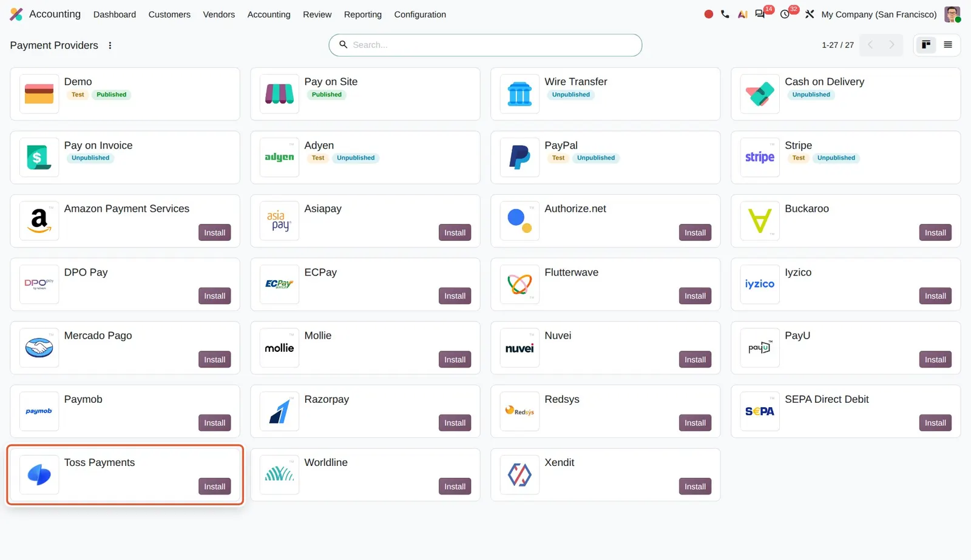Open the Reporting menu

363,15
